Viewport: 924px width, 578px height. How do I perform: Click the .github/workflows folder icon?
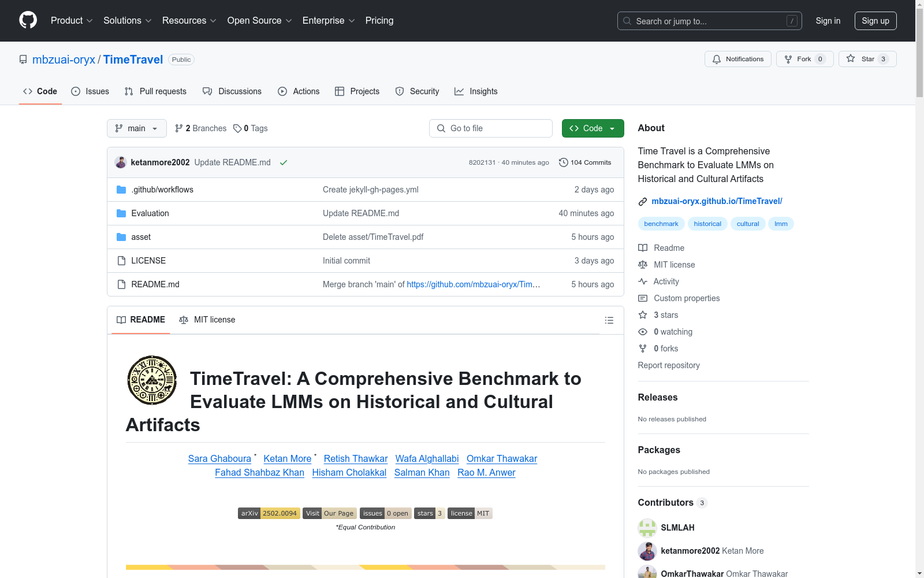[121, 190]
